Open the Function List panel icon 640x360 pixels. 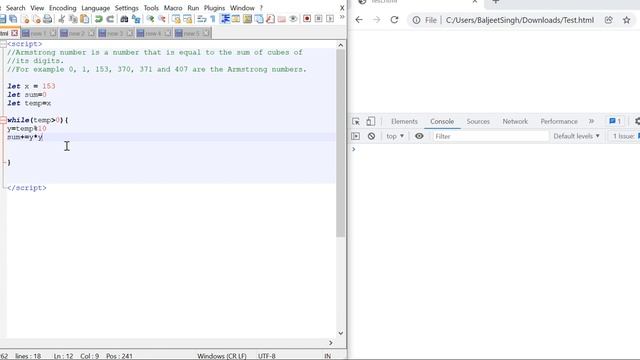pos(270,19)
